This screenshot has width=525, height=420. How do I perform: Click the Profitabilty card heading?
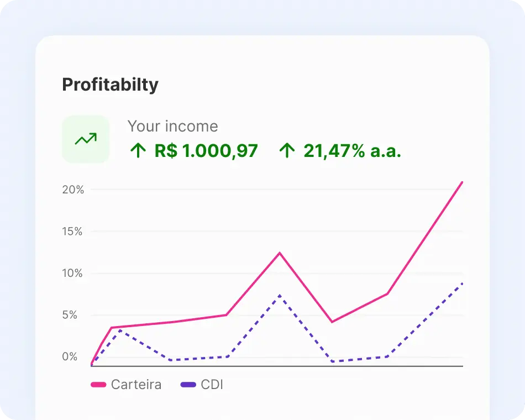coord(110,85)
